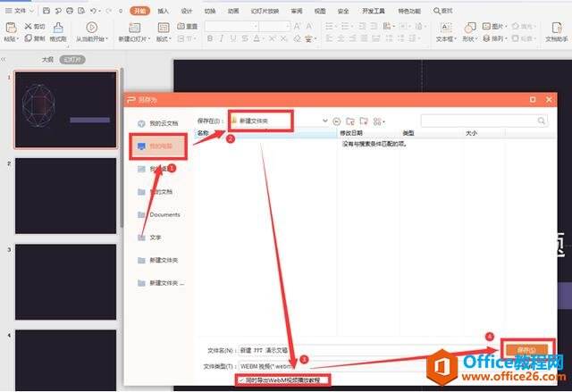Open the Slide Show (幻灯片放映) tab
Image resolution: width=572 pixels, height=392 pixels.
pyautogui.click(x=264, y=11)
